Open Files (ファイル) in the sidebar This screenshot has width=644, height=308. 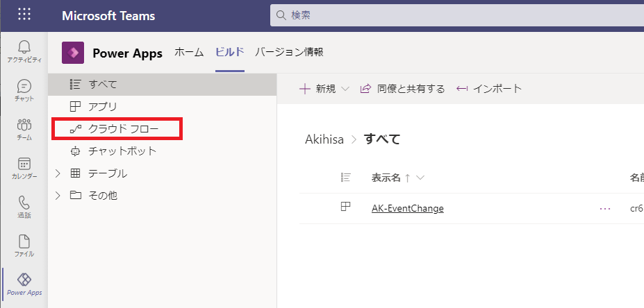tap(24, 246)
